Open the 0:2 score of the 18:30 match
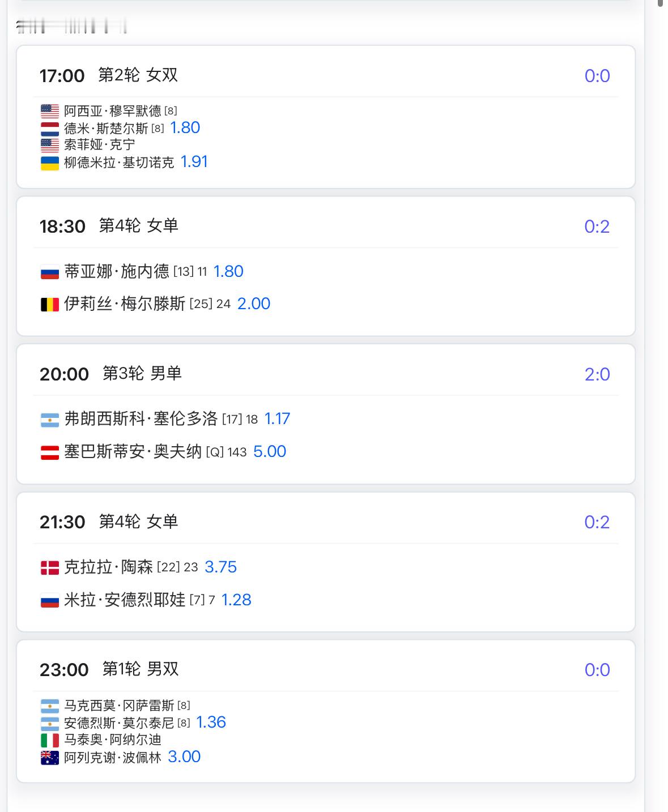The image size is (668, 812). click(x=597, y=226)
